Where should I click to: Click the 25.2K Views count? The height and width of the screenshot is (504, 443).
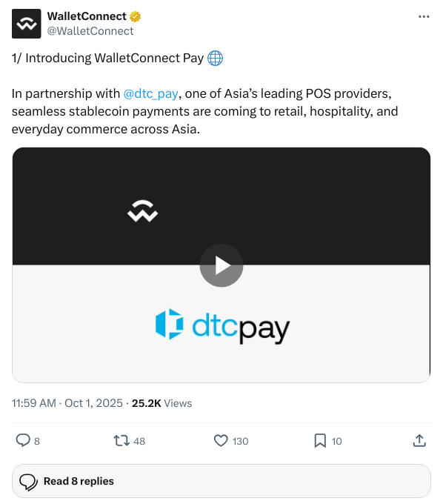coord(162,403)
